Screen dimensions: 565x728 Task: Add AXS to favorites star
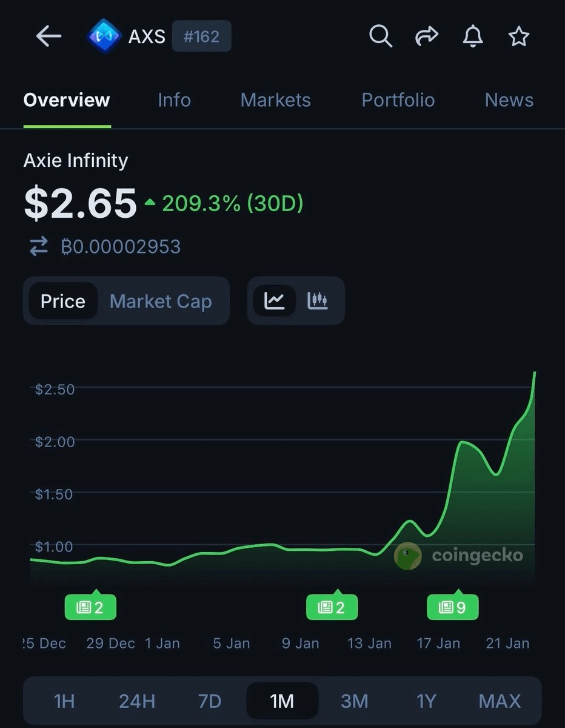coord(518,36)
